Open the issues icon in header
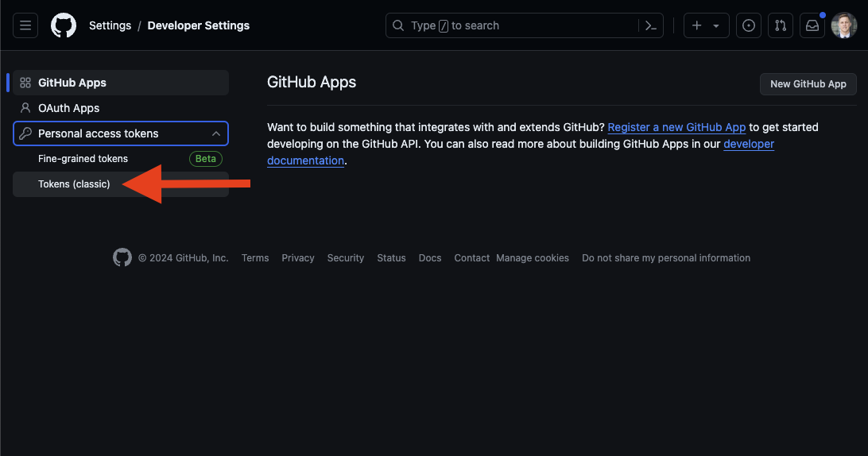 748,25
